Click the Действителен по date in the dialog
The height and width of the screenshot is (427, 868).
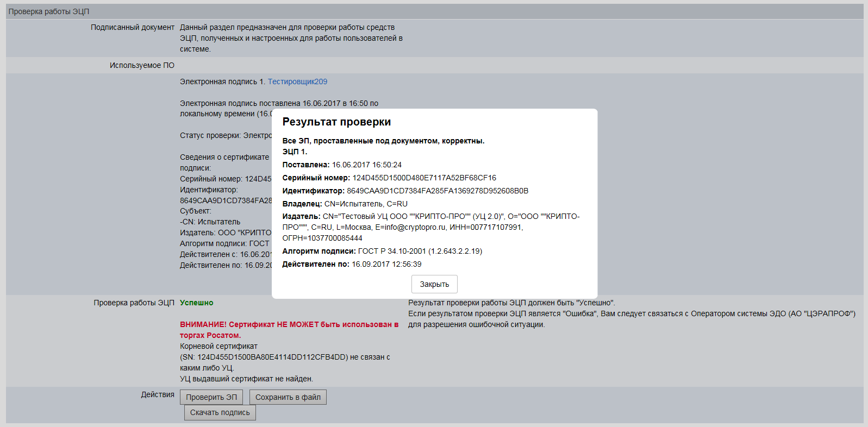click(x=386, y=264)
